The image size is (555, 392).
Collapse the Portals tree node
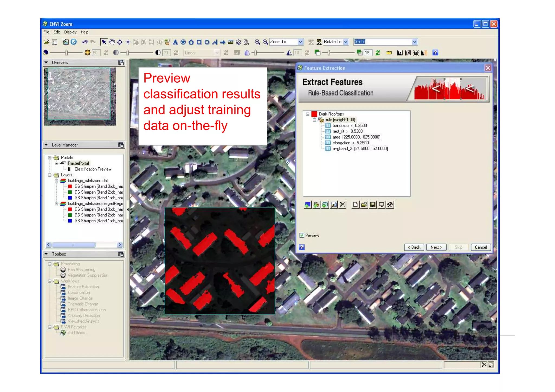pos(50,158)
